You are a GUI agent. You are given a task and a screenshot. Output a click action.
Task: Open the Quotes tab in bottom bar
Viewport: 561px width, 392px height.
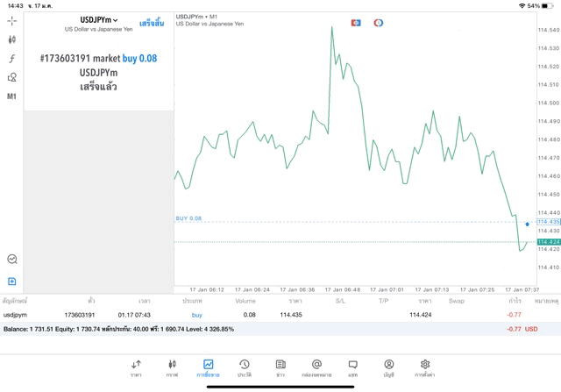[136, 368]
